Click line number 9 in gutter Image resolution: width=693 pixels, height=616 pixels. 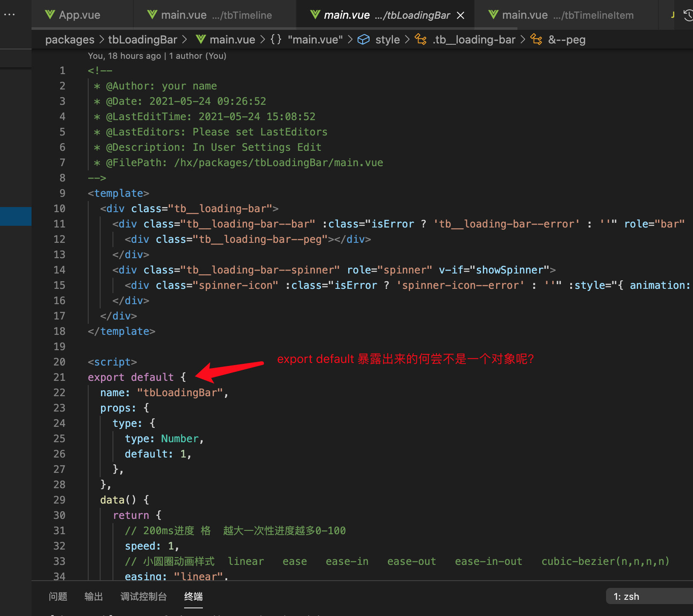point(63,193)
